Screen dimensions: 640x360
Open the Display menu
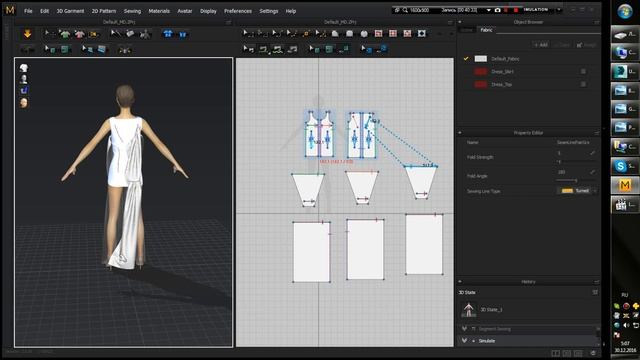point(208,11)
